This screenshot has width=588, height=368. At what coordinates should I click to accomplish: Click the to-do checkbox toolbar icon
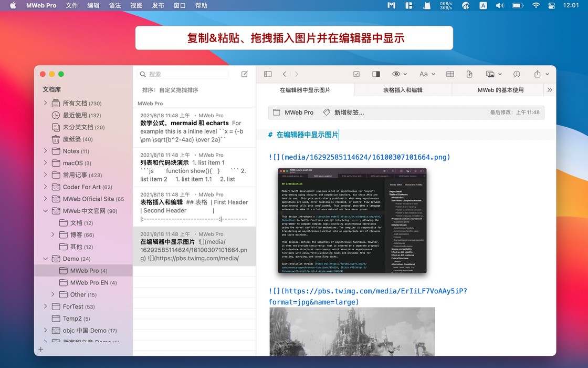click(356, 74)
